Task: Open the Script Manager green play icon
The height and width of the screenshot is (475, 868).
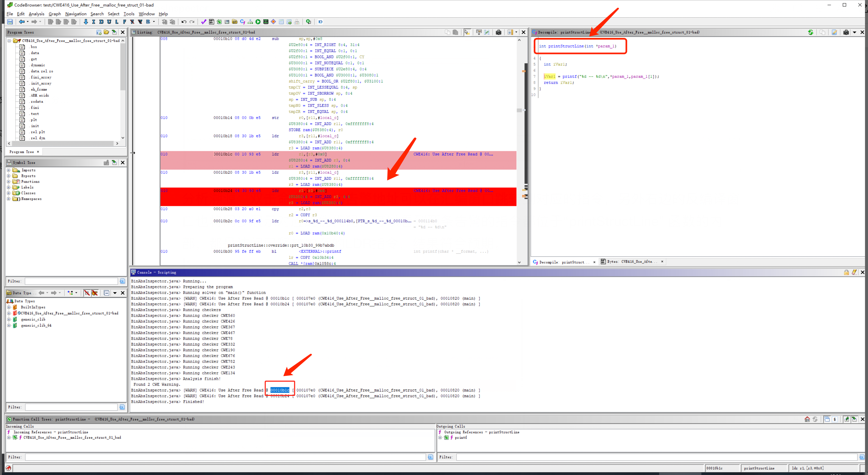Action: tap(258, 22)
